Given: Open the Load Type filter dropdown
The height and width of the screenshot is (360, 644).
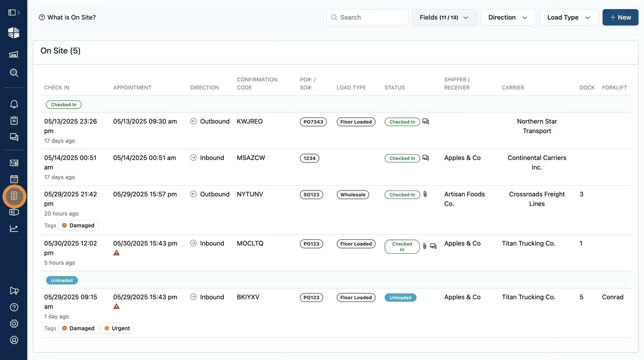Looking at the screenshot, I should (x=569, y=17).
